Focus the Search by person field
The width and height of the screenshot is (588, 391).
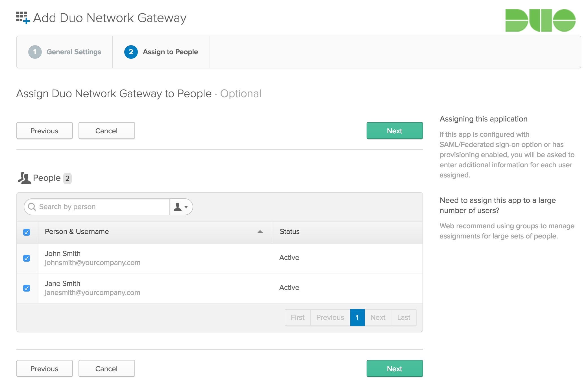97,207
